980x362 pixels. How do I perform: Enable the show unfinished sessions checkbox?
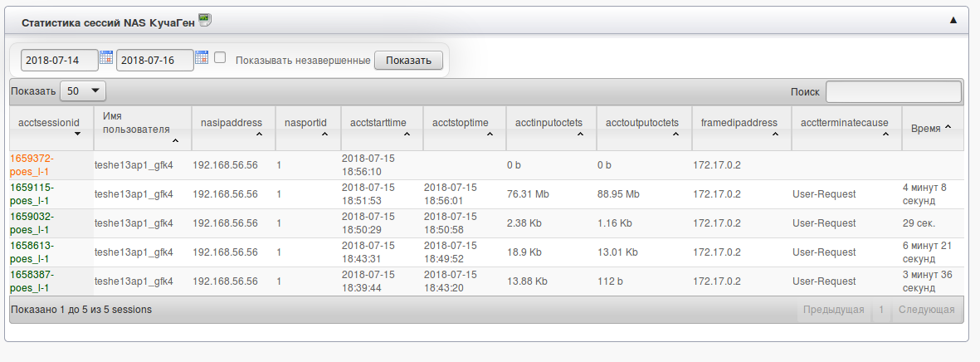coord(220,58)
